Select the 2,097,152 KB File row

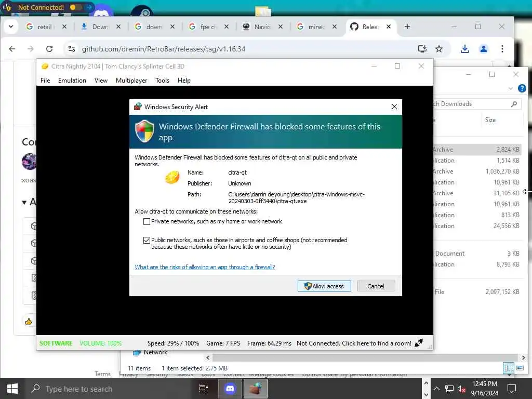(477, 292)
